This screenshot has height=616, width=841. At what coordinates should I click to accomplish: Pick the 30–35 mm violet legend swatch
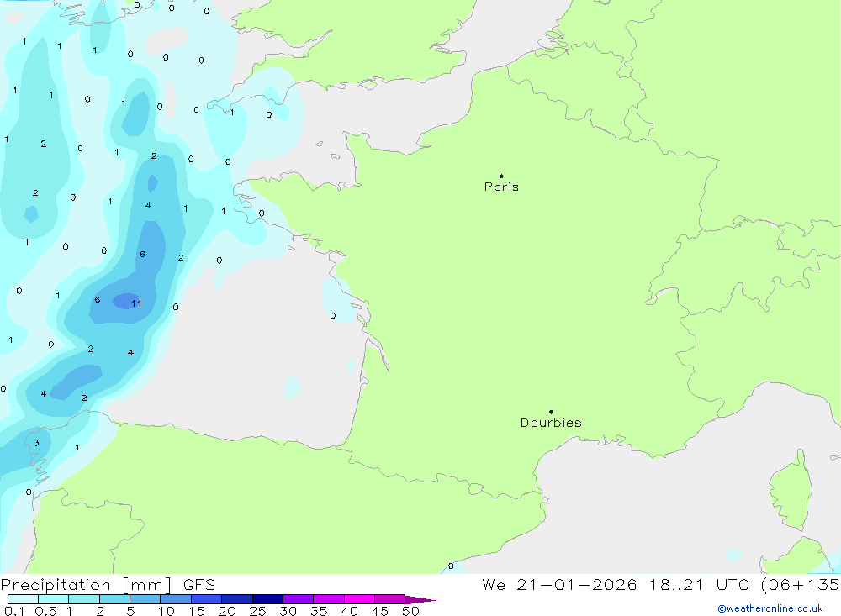[298, 599]
